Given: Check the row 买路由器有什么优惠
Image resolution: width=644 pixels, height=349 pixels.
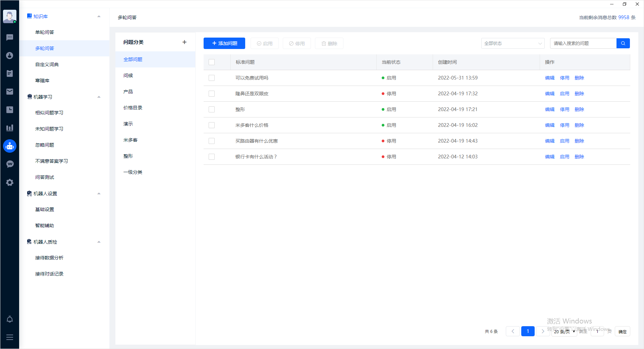Looking at the screenshot, I should click(212, 141).
